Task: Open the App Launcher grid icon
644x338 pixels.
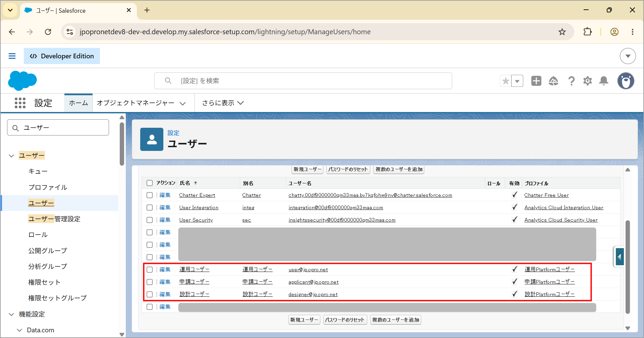Action: pyautogui.click(x=20, y=103)
